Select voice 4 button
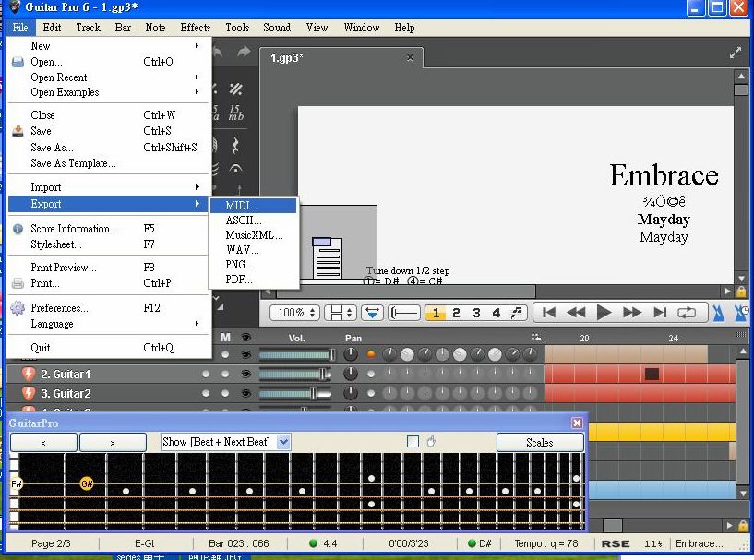This screenshot has height=560, width=754. pos(497,313)
